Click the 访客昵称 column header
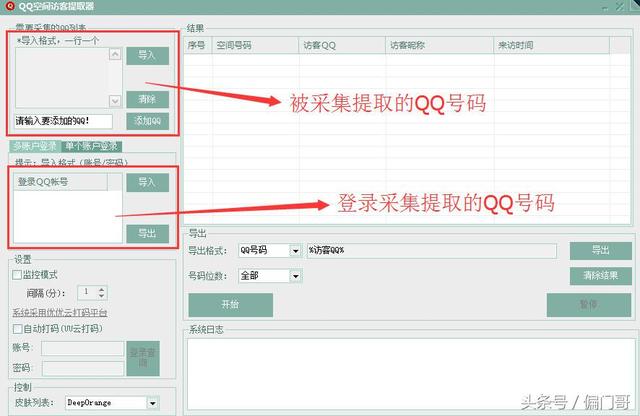 click(440, 45)
